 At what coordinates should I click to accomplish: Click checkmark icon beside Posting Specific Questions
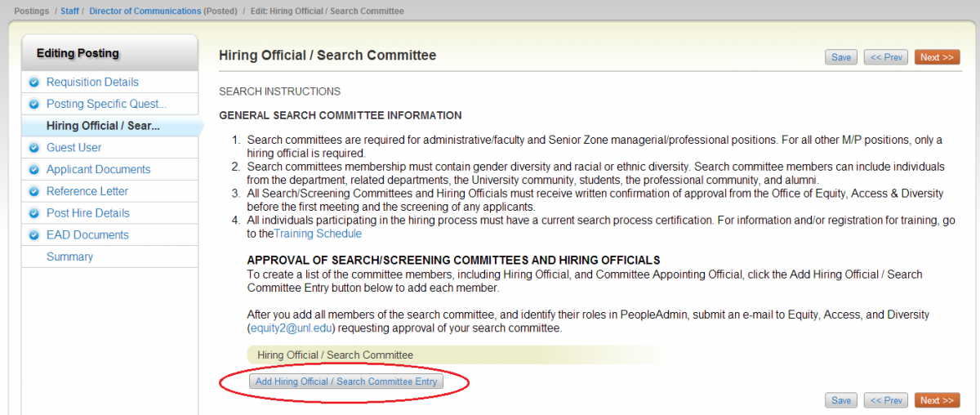tap(33, 105)
